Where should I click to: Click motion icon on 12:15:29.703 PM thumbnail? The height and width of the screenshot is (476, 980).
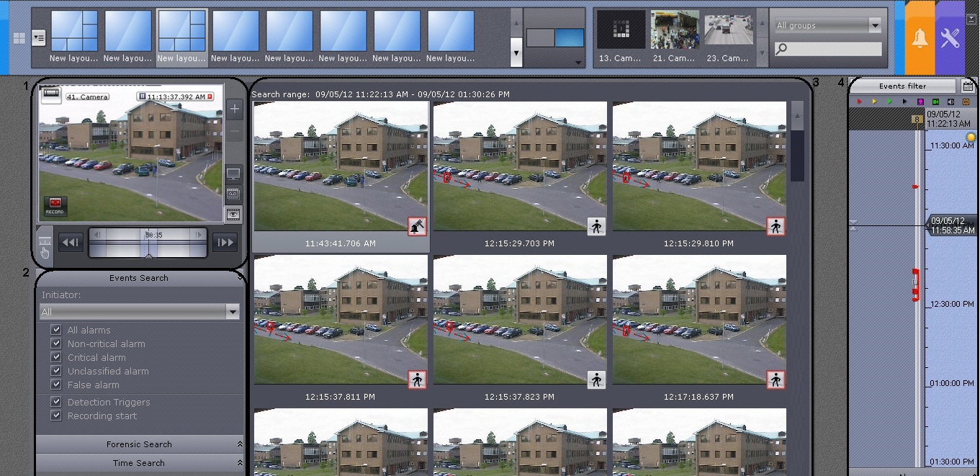click(x=596, y=226)
